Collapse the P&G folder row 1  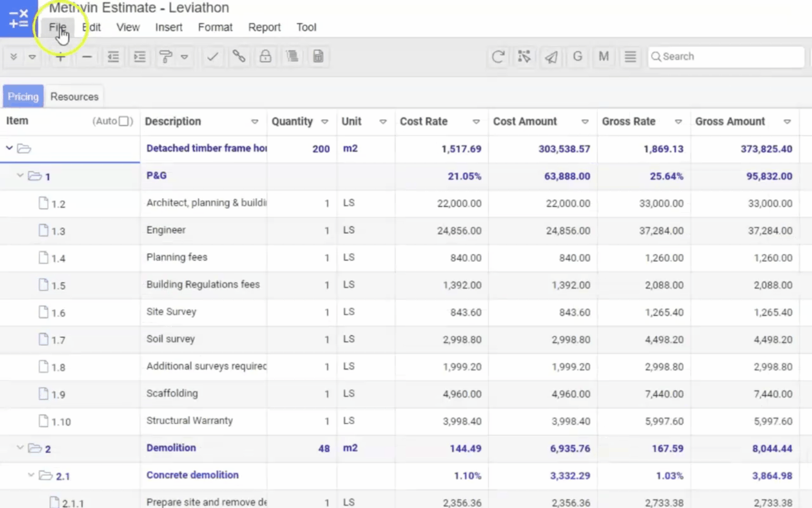point(20,176)
